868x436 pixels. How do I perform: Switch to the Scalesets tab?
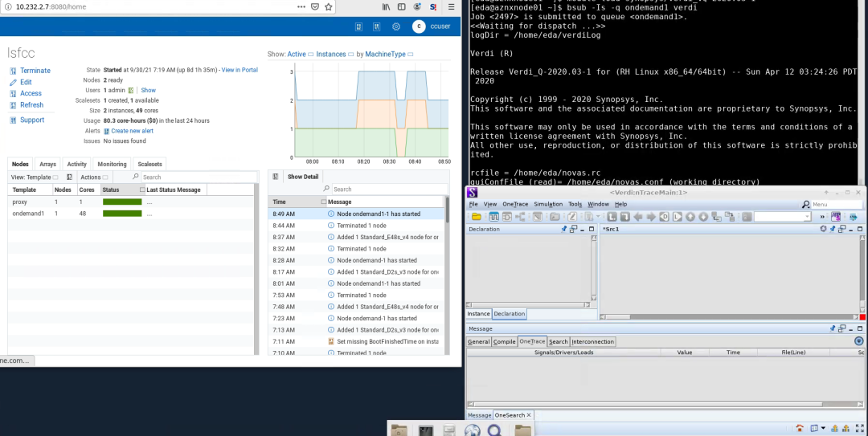pos(150,165)
